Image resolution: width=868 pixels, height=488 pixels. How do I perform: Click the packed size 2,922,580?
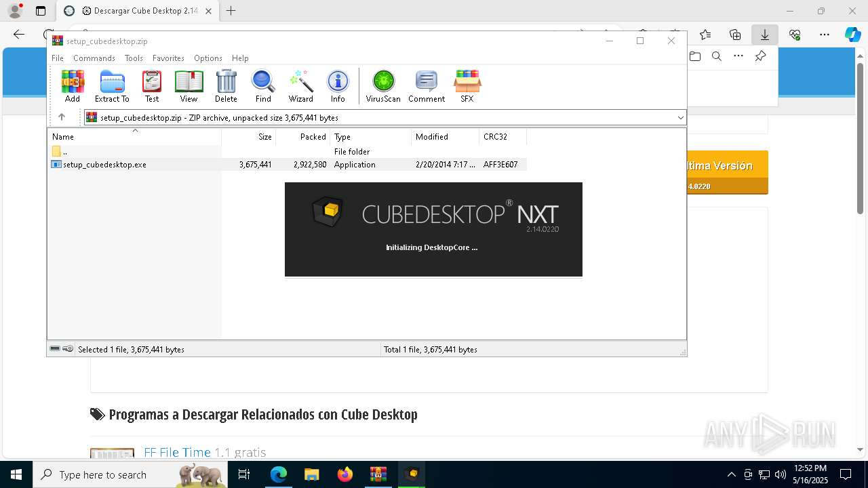point(310,165)
